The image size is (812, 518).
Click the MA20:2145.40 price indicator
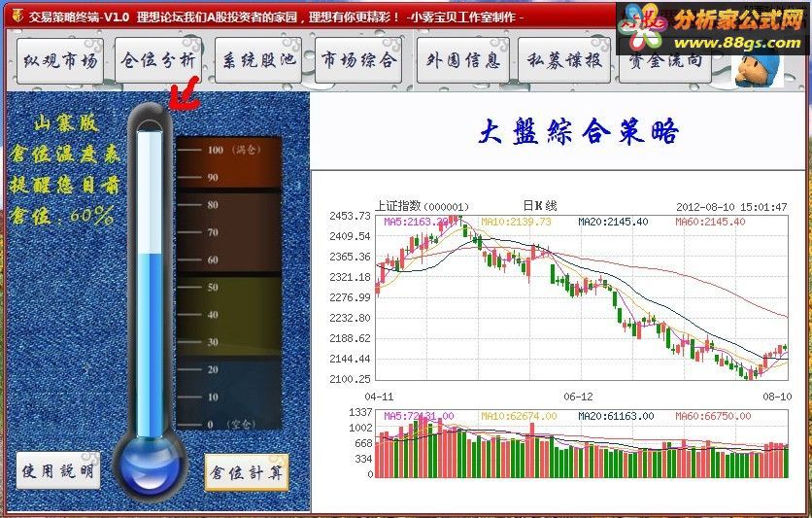(613, 222)
